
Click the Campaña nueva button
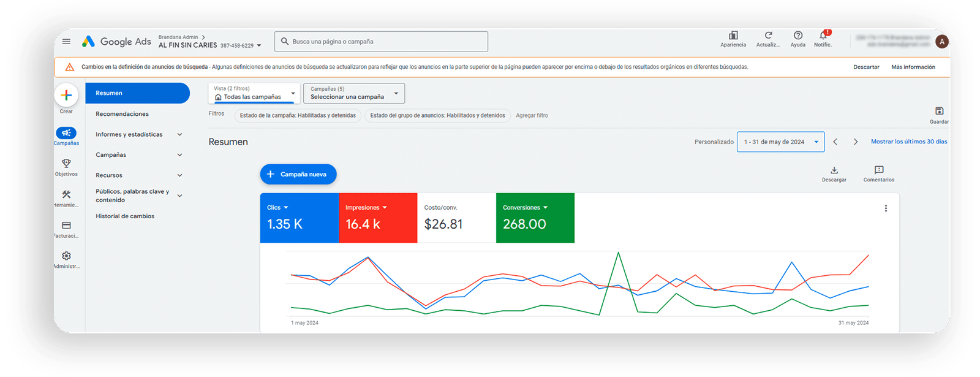click(x=298, y=174)
